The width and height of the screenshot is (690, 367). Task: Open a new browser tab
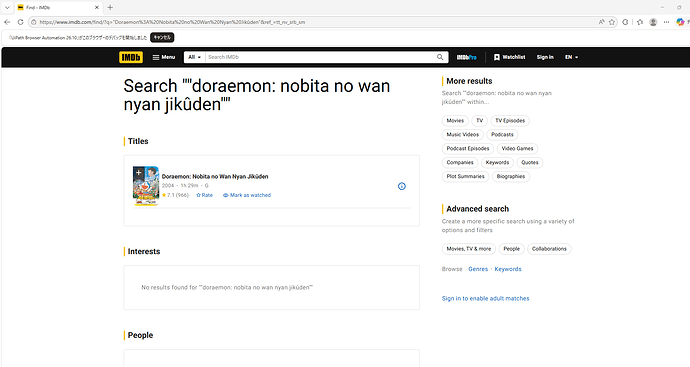[x=110, y=7]
